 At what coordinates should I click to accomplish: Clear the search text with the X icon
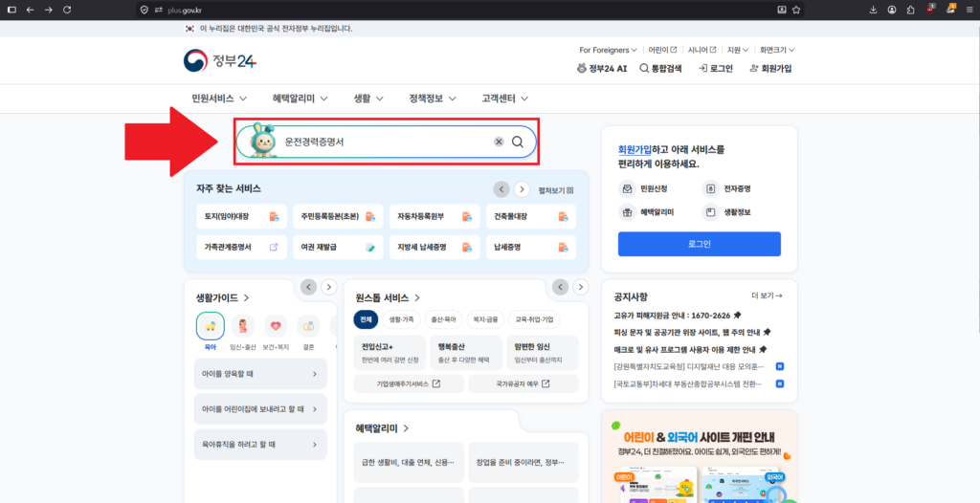coord(499,142)
